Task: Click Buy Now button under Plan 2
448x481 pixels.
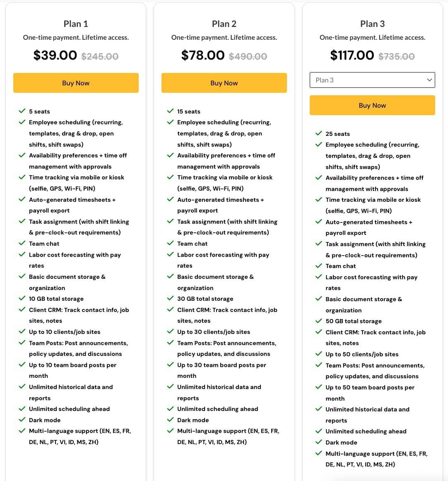Action: click(224, 83)
